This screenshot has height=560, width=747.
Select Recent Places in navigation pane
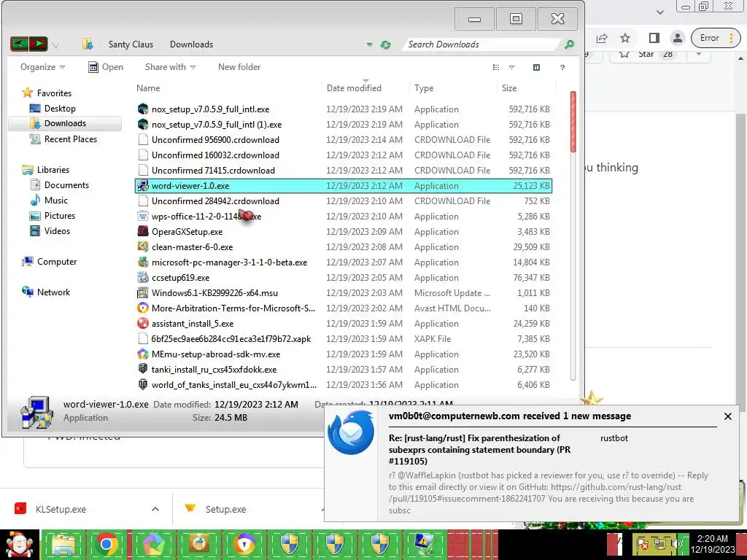pyautogui.click(x=71, y=139)
